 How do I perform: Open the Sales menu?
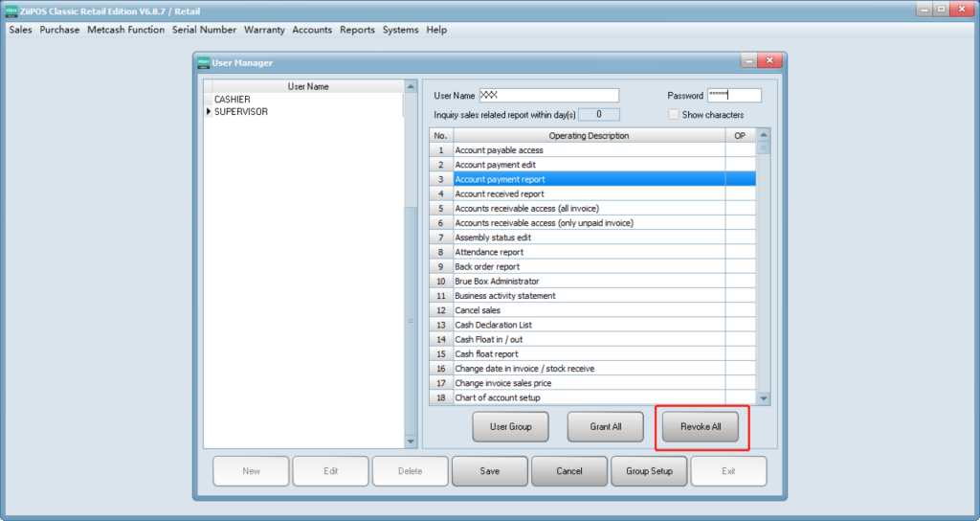(20, 30)
